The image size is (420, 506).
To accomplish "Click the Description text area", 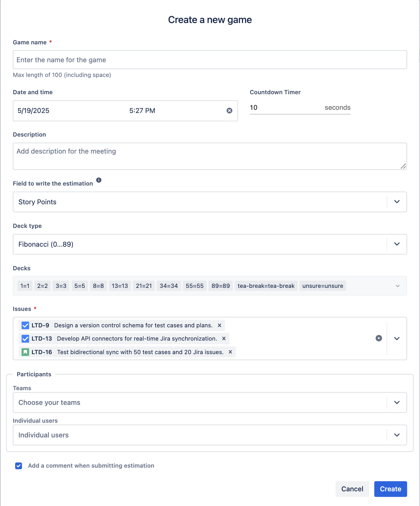I will (x=210, y=156).
